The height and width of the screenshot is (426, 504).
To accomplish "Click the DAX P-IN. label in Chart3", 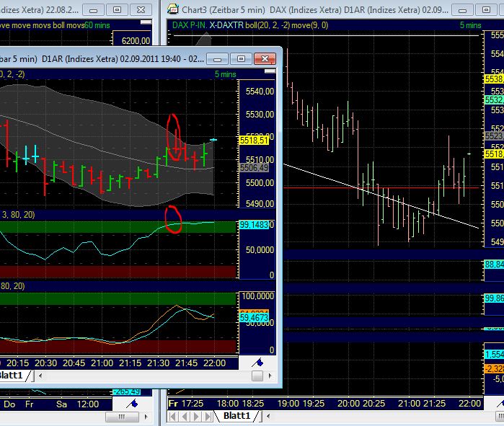I will [190, 25].
